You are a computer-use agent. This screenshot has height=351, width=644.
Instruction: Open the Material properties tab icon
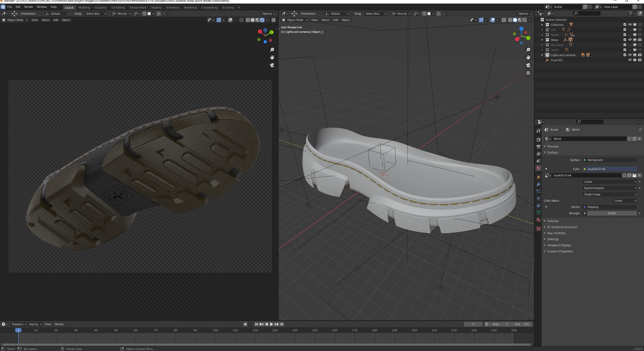(x=539, y=220)
